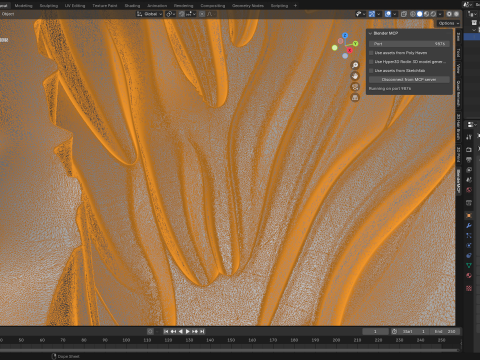Select material preview shading
This screenshot has height=360, width=480.
pos(426,14)
